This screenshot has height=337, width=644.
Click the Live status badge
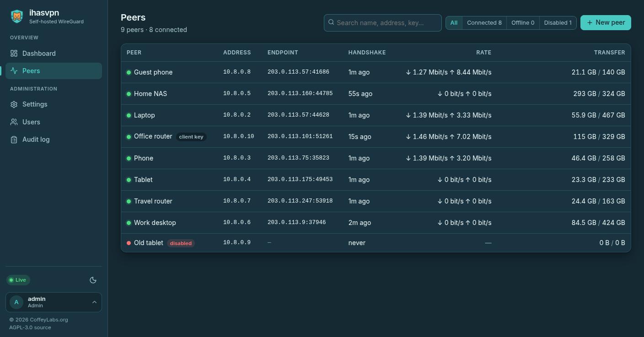[18, 280]
